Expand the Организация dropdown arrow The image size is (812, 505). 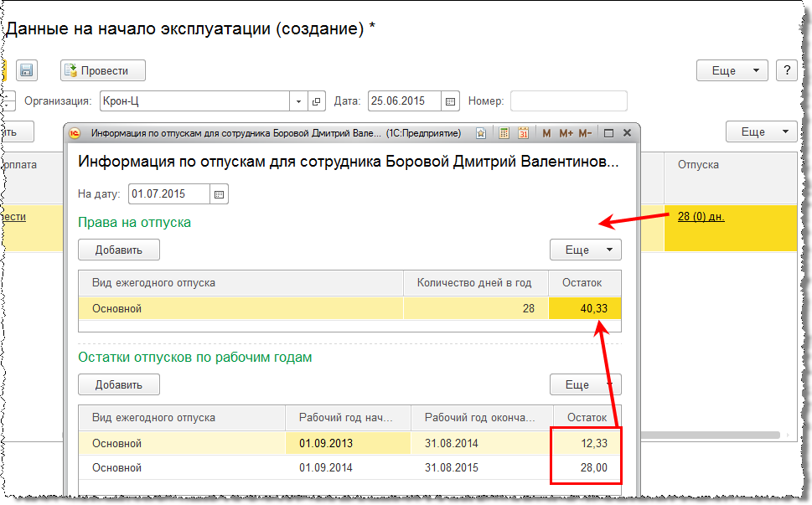pos(298,100)
